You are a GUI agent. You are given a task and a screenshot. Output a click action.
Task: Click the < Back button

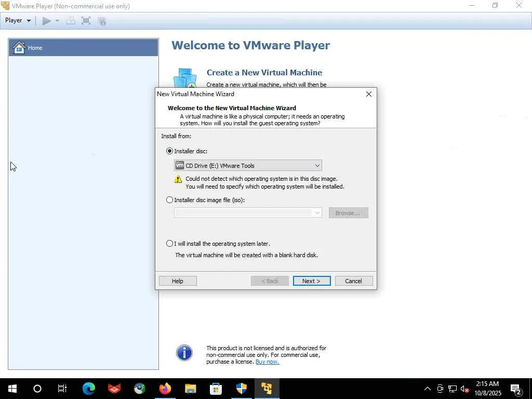coord(270,281)
